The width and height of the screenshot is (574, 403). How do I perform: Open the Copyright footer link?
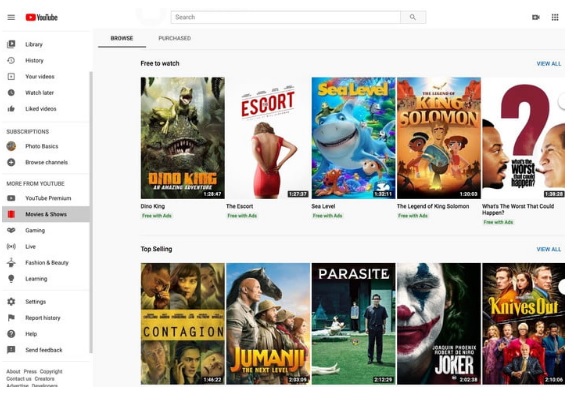[x=51, y=372]
